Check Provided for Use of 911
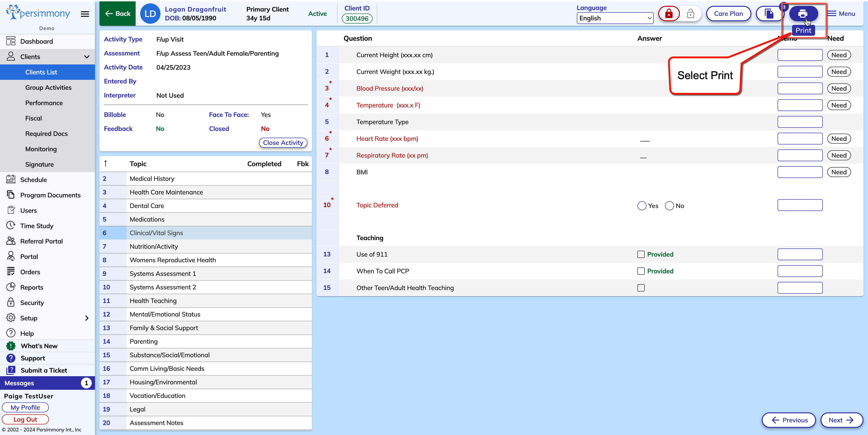 [x=641, y=254]
